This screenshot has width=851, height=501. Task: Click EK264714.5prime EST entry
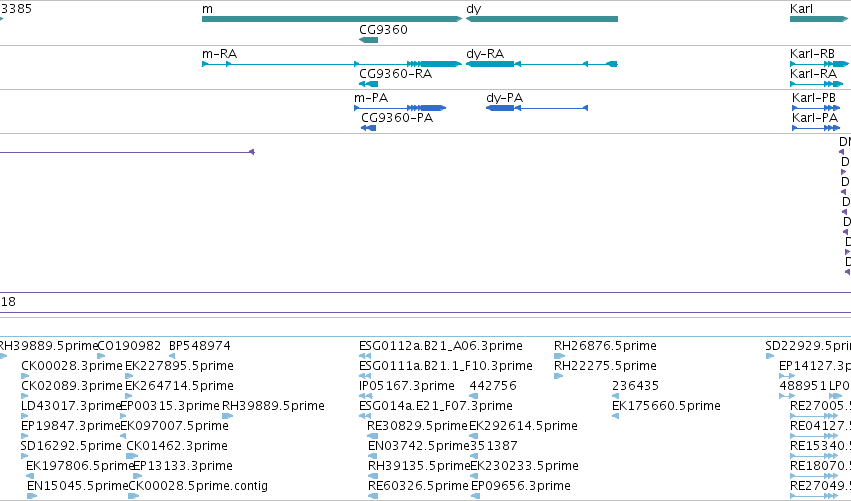tap(179, 386)
